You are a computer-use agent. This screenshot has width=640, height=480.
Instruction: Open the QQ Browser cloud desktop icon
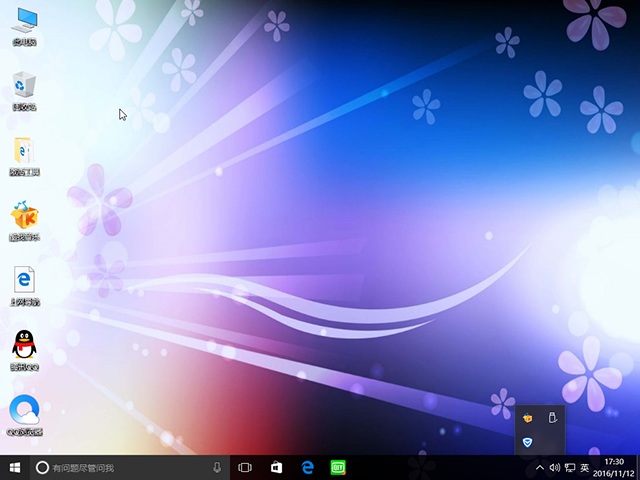(23, 410)
